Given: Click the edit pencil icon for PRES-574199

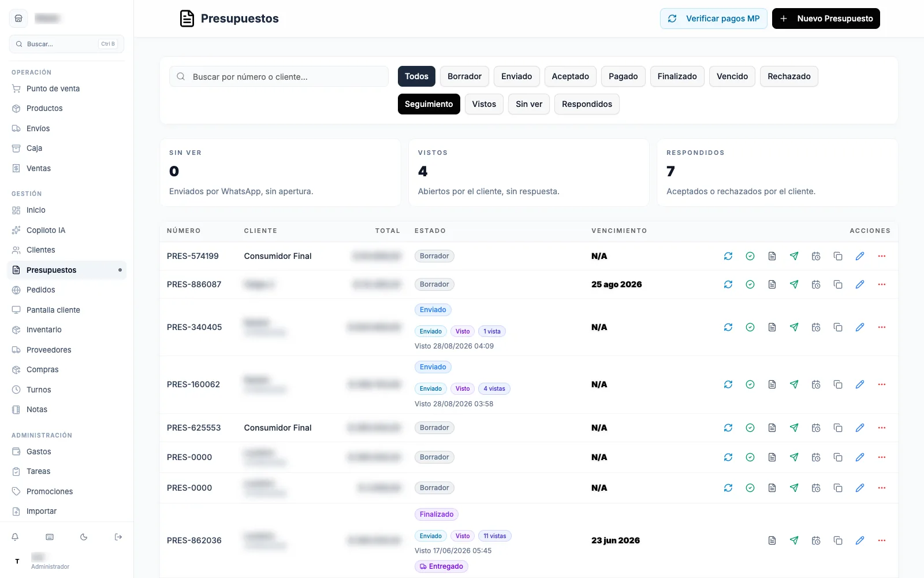Looking at the screenshot, I should coord(860,256).
